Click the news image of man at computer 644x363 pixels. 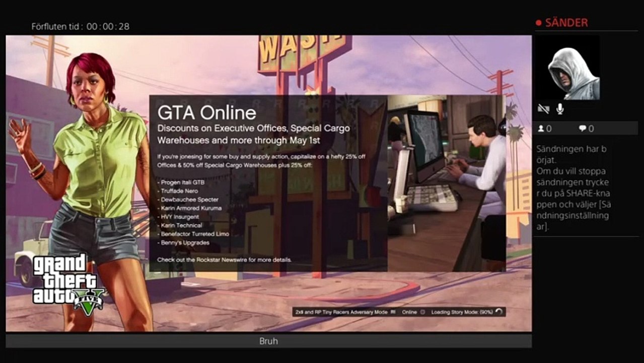click(446, 183)
